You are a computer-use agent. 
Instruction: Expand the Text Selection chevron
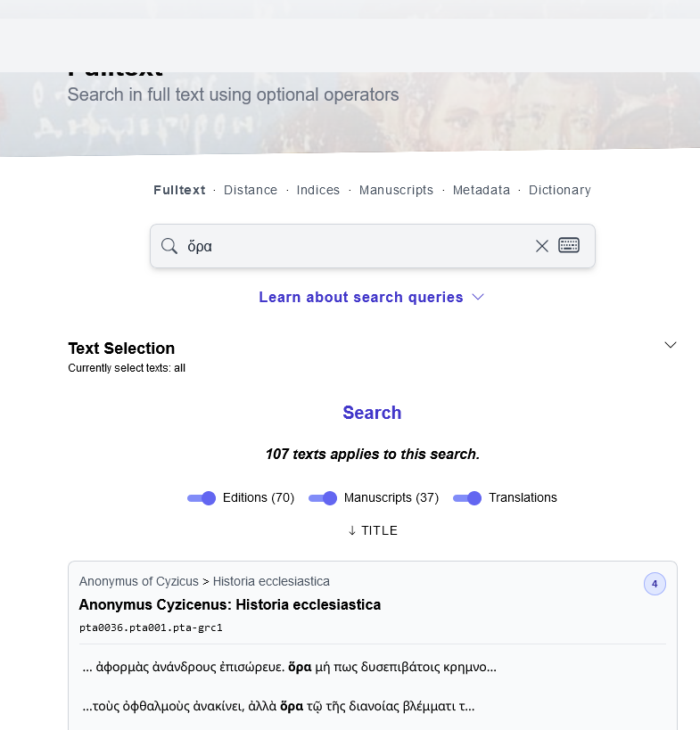(x=671, y=345)
